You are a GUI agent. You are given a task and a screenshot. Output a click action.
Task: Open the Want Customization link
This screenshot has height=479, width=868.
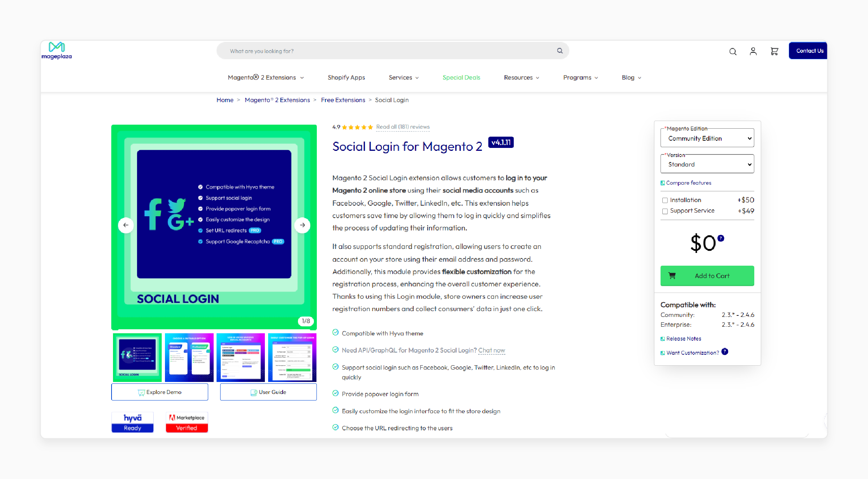pos(693,353)
